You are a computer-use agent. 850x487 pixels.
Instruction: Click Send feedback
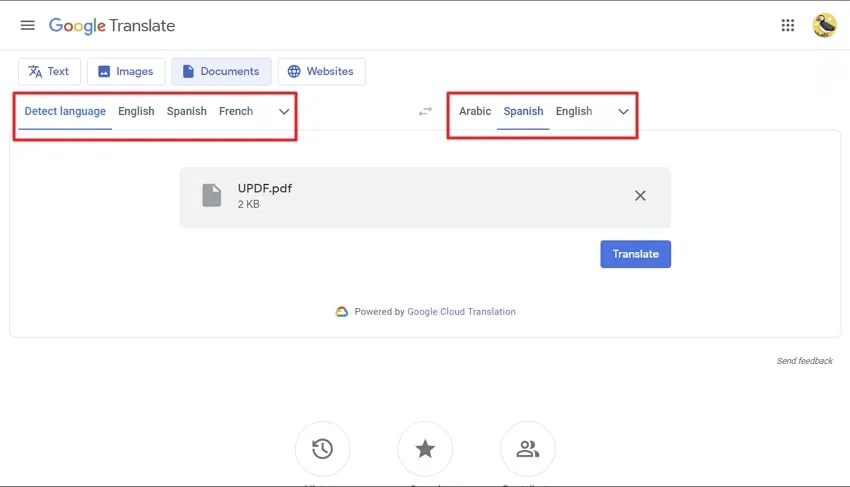coord(804,361)
